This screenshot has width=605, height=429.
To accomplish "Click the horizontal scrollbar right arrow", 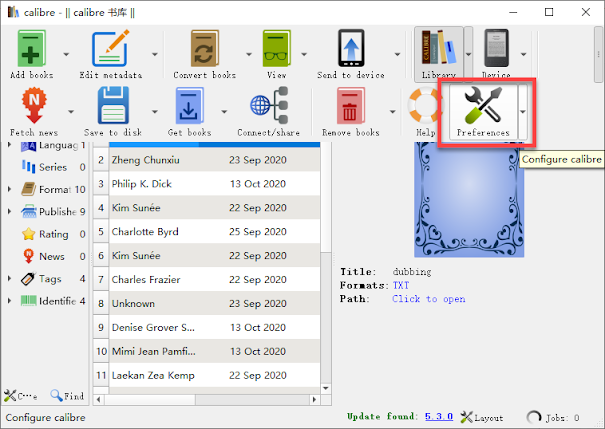I will pyautogui.click(x=314, y=400).
